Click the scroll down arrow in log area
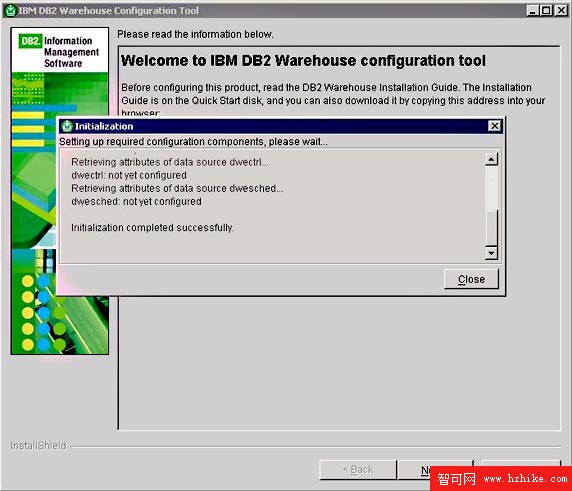The height and width of the screenshot is (491, 572). (491, 253)
